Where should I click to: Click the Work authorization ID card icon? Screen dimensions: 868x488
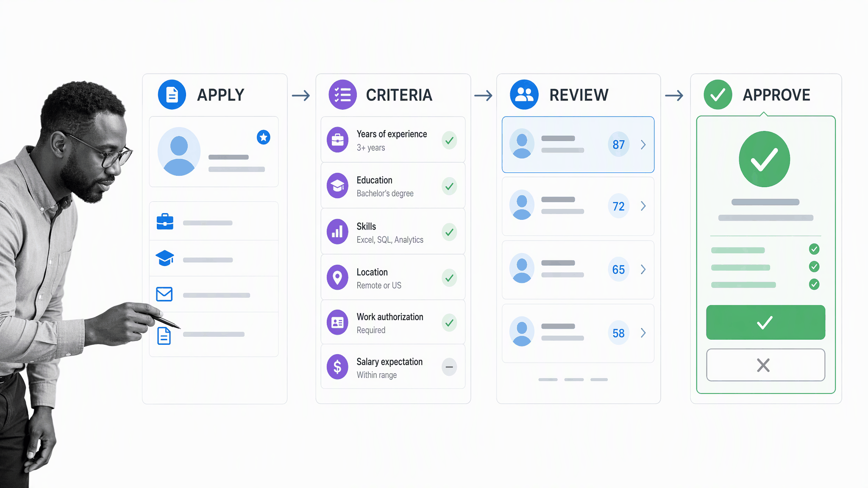click(x=337, y=323)
